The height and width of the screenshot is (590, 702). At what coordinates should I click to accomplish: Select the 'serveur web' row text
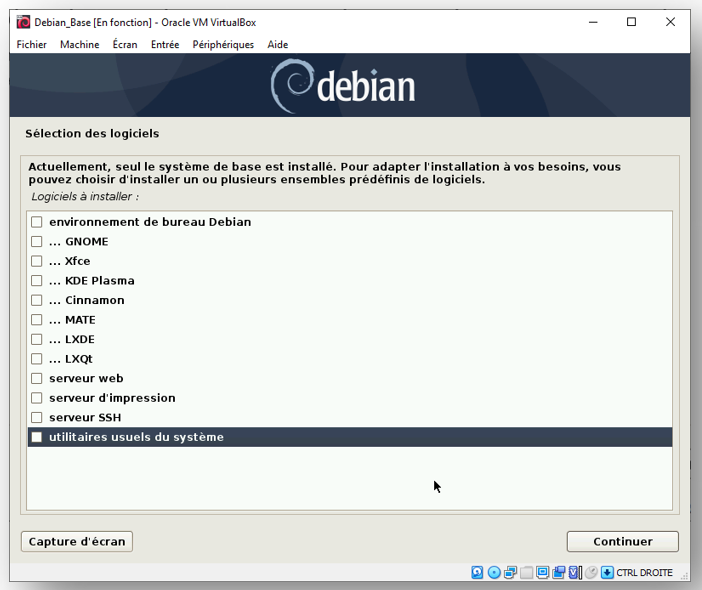[86, 378]
